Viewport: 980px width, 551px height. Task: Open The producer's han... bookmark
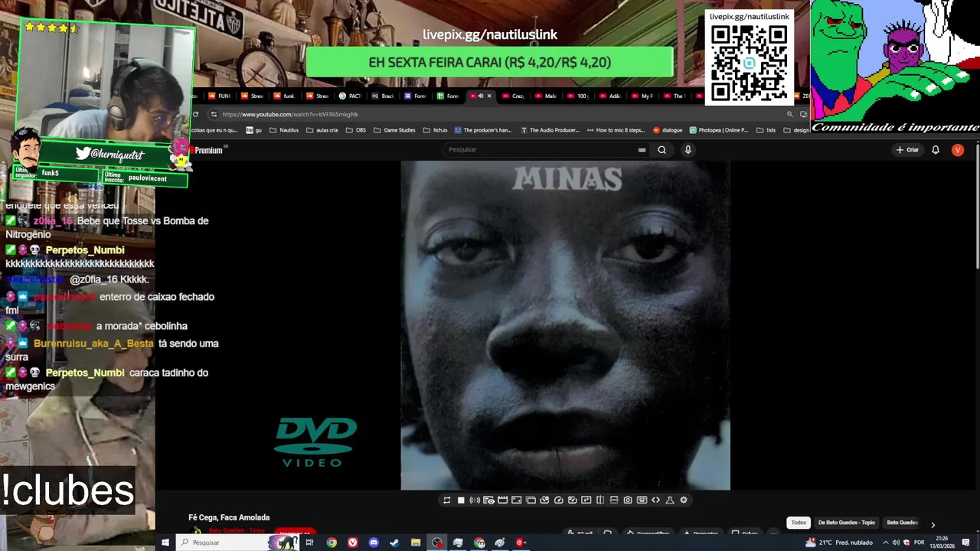point(483,130)
